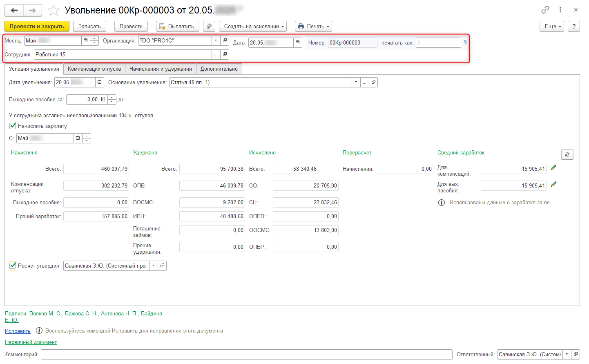Switch to Компенсации отпуска tab

(94, 69)
